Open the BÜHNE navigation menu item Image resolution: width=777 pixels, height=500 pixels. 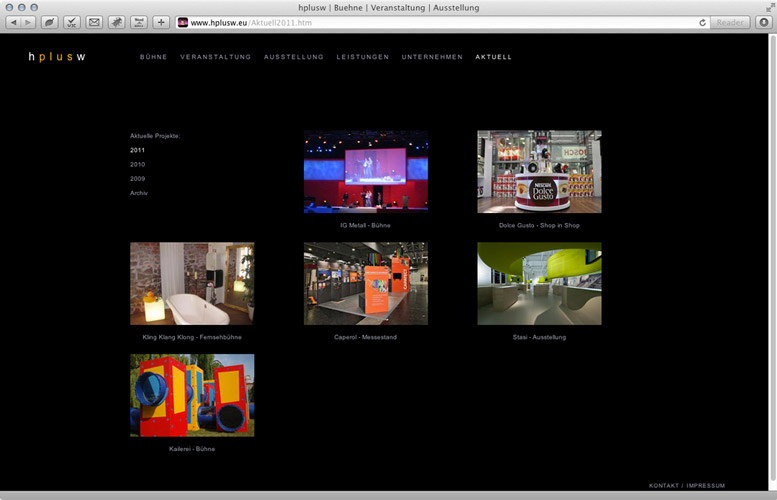[x=153, y=57]
